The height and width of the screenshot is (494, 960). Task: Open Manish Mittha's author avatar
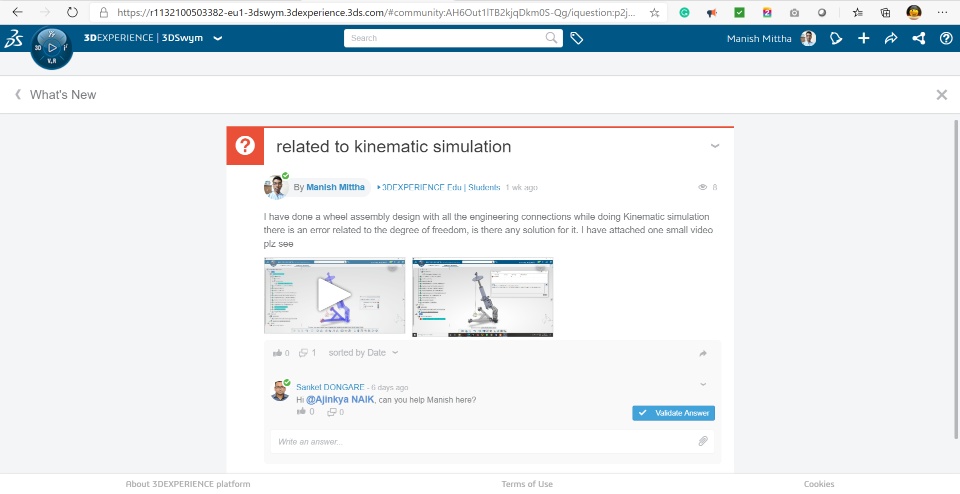pyautogui.click(x=276, y=187)
